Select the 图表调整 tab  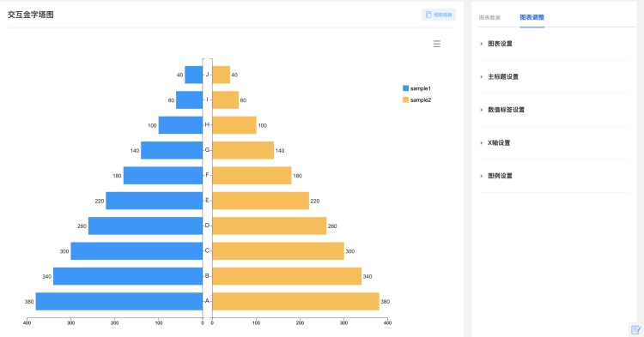click(532, 18)
